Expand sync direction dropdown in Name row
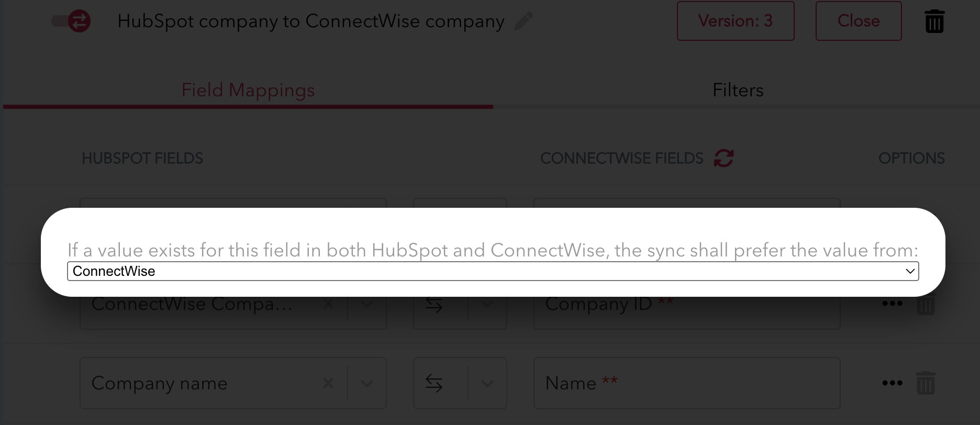 (487, 384)
